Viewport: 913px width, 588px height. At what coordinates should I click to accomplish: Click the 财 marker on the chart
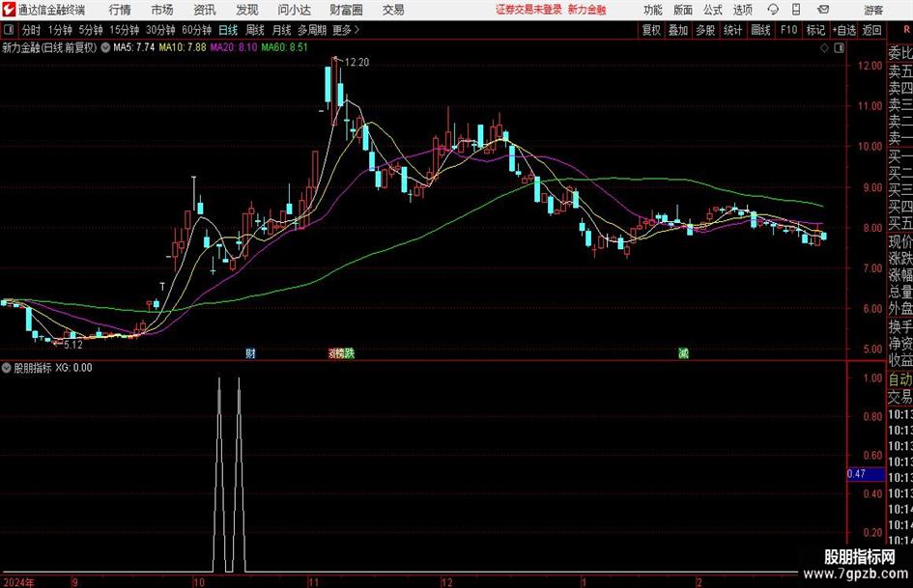point(250,352)
